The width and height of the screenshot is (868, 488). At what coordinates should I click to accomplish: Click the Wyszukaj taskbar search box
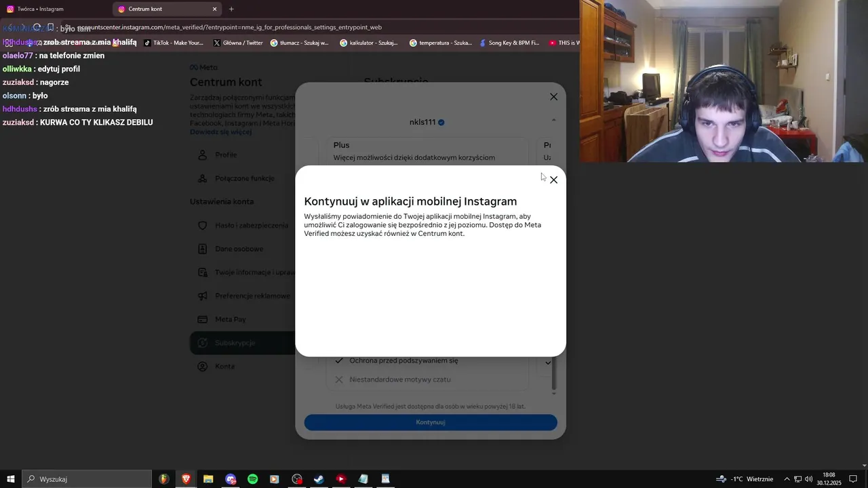(x=87, y=479)
